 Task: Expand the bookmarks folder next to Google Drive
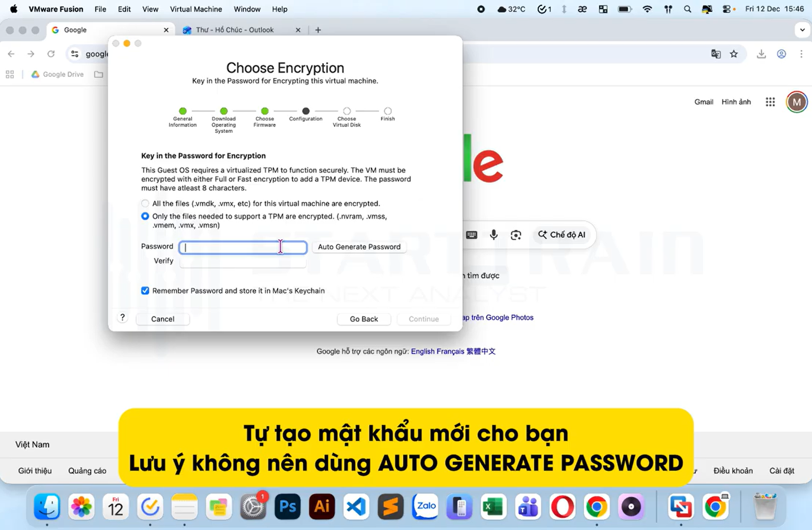98,74
